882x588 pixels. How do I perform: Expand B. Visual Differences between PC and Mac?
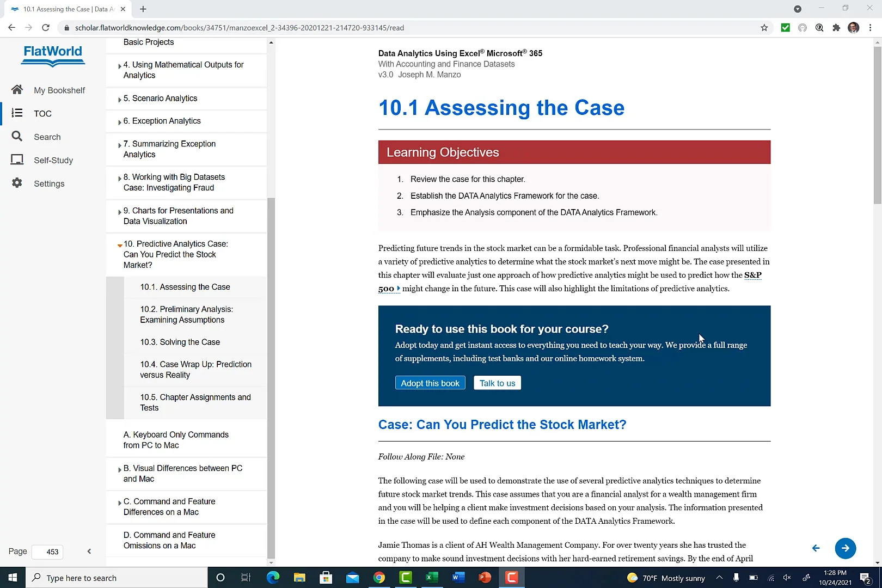pyautogui.click(x=119, y=469)
